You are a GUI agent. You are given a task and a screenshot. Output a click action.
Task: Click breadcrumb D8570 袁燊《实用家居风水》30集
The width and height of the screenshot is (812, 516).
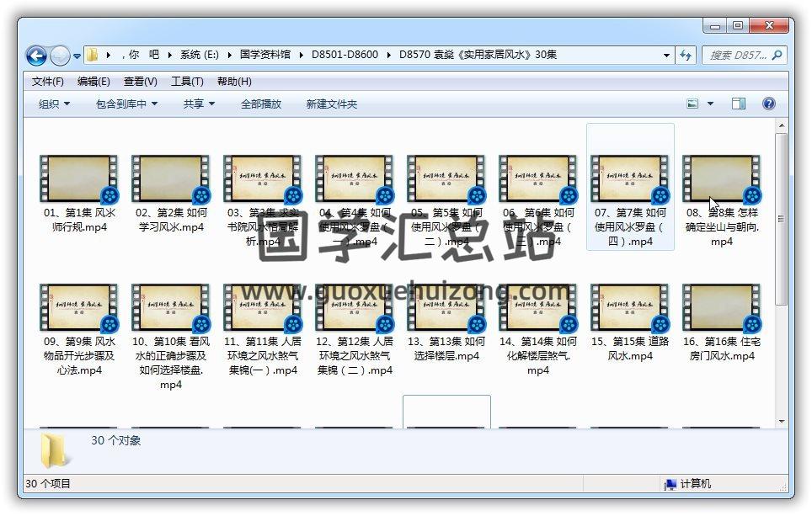click(x=478, y=55)
